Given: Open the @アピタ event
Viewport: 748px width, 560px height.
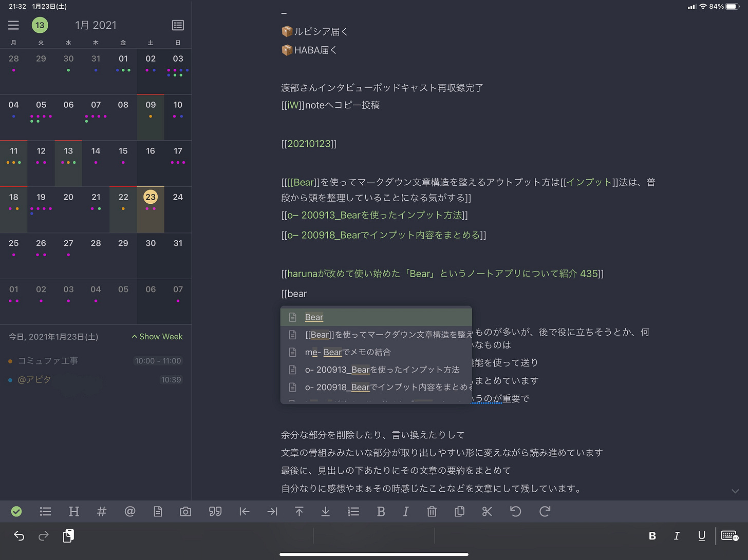Looking at the screenshot, I should (96, 380).
